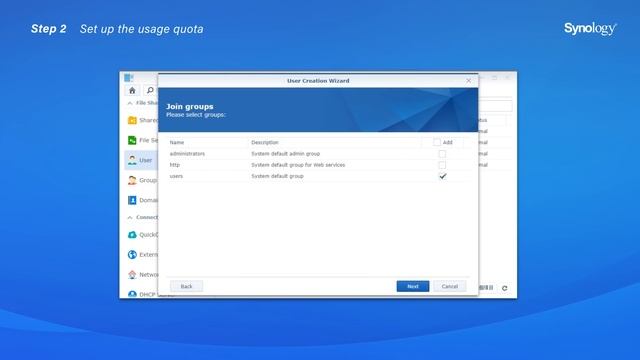
Task: Click the search field behind the wizard
Action: click(495, 106)
